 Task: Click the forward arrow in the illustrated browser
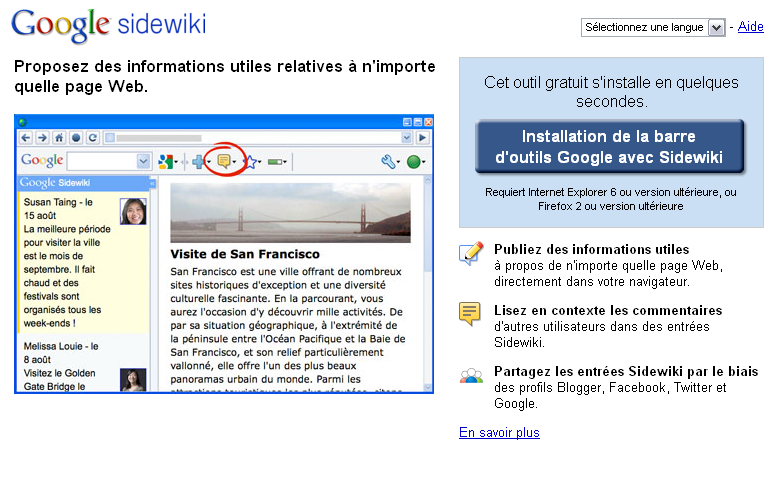pyautogui.click(x=43, y=138)
